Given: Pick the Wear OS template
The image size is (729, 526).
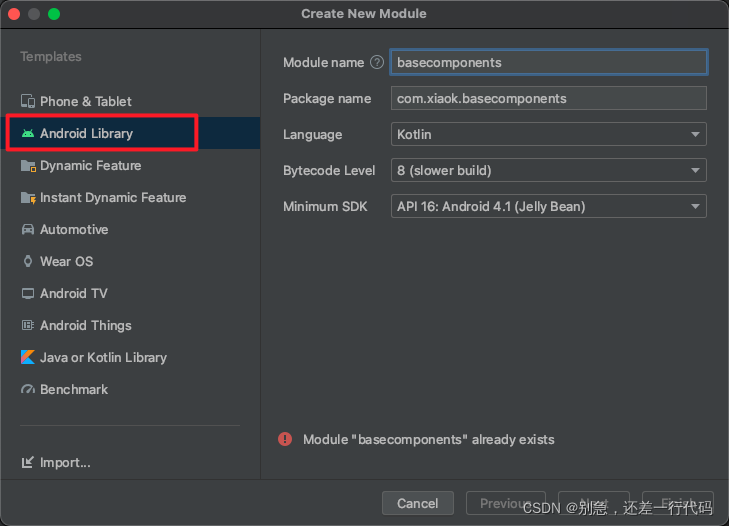Looking at the screenshot, I should pyautogui.click(x=130, y=261).
